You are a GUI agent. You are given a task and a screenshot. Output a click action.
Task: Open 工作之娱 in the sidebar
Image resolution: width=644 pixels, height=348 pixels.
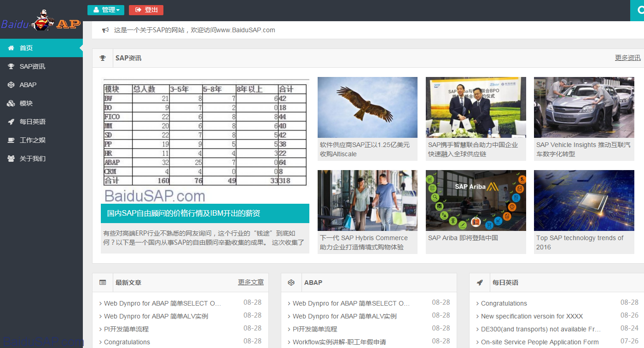tap(41, 140)
